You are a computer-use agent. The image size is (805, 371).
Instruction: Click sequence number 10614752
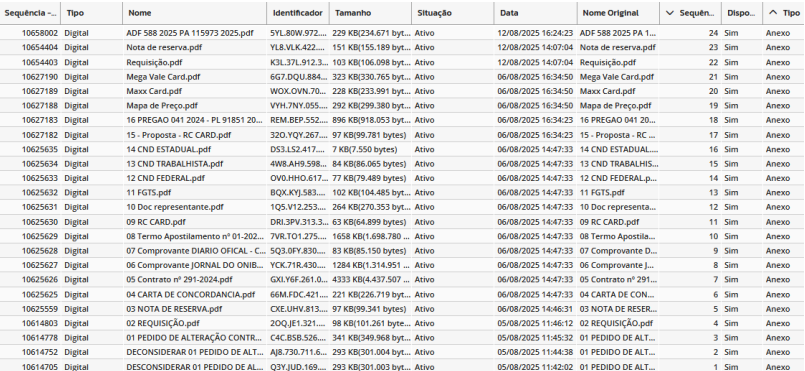[x=40, y=352]
